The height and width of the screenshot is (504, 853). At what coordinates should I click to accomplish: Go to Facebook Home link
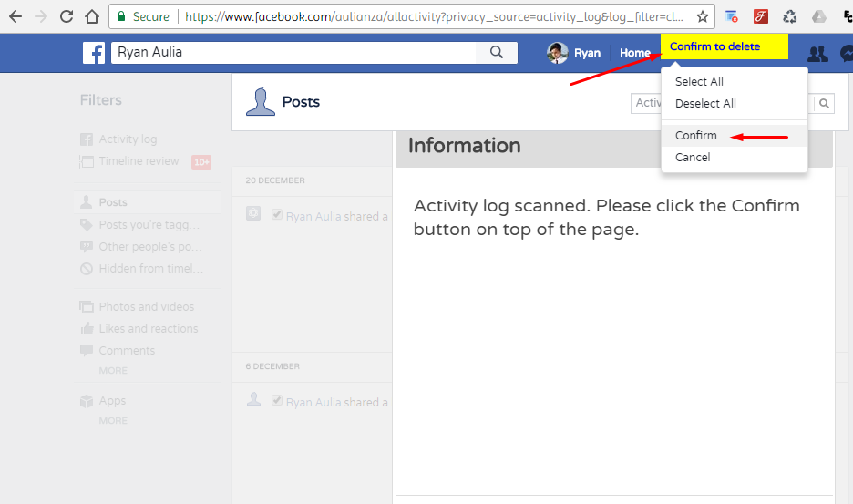point(635,53)
